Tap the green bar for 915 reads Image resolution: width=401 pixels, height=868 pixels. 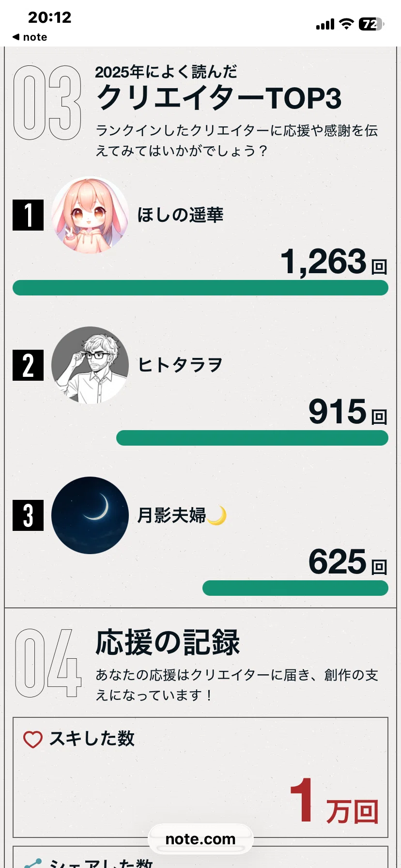[252, 438]
